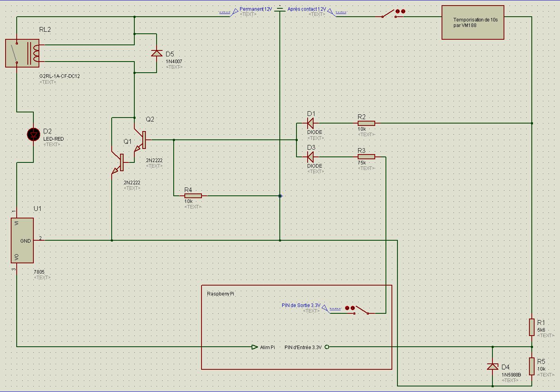560x392 pixels.
Task: Select the R5 resistor body
Action: click(x=532, y=366)
